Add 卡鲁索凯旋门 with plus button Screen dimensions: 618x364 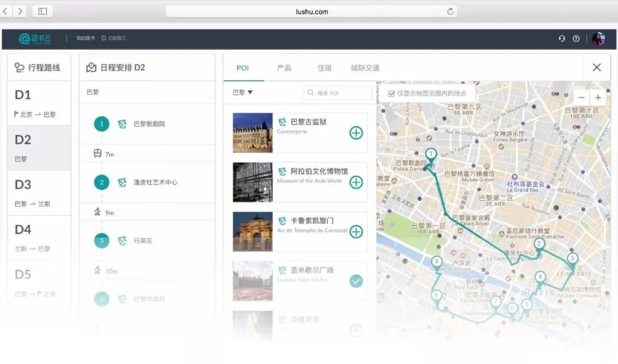356,231
